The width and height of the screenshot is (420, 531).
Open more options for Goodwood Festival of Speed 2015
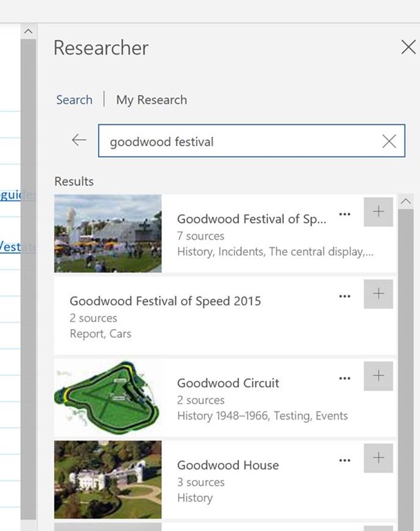[345, 297]
